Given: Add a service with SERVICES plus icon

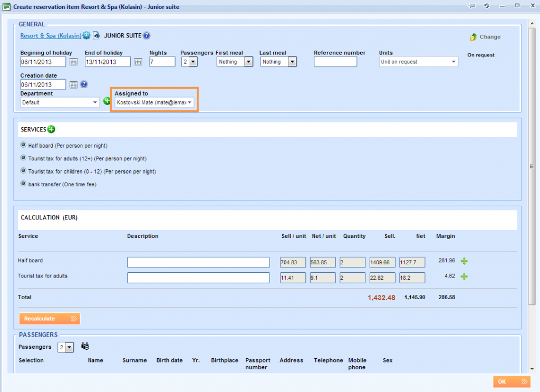Looking at the screenshot, I should click(x=51, y=129).
